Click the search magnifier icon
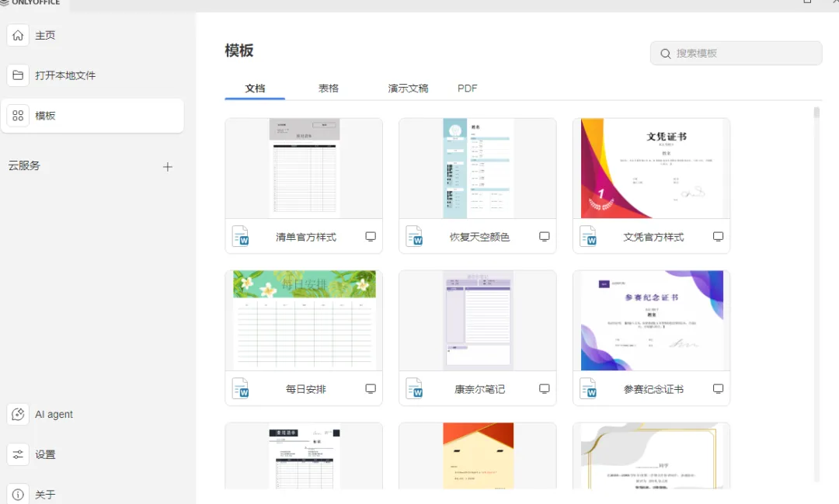Viewport: 839px width, 504px height. point(665,54)
